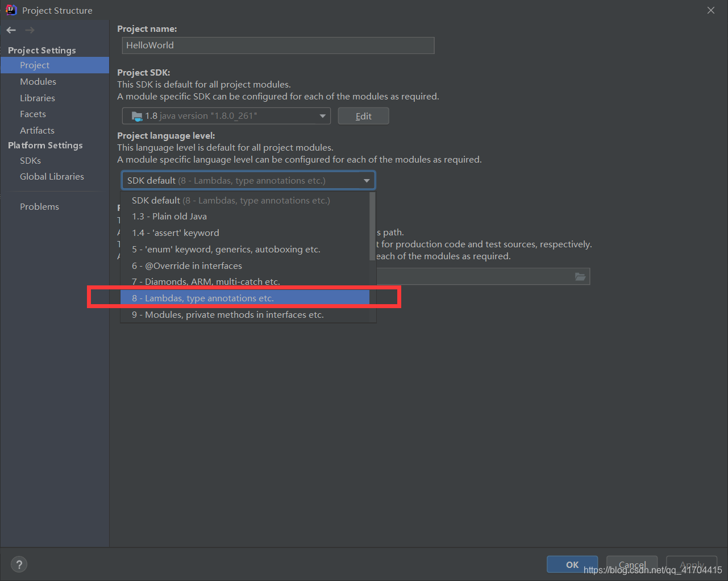Click the 'Platform Settings' section header
Screen dimensions: 728x581
(45, 146)
